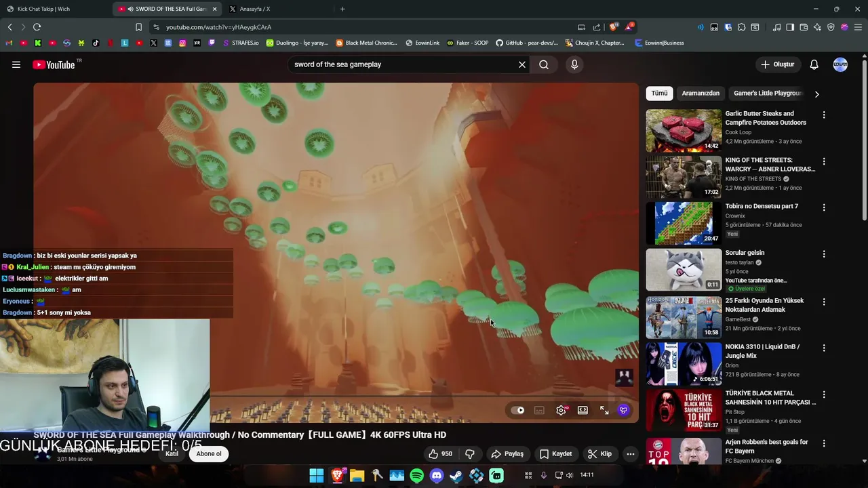Focus the YouTube search input field
Viewport: 868px width, 488px height.
point(403,64)
